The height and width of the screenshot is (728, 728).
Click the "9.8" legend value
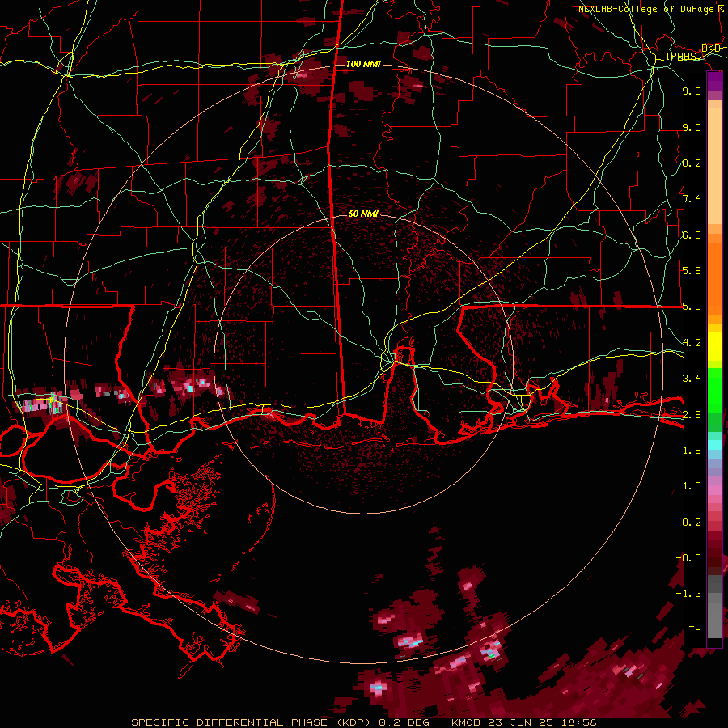(x=692, y=91)
